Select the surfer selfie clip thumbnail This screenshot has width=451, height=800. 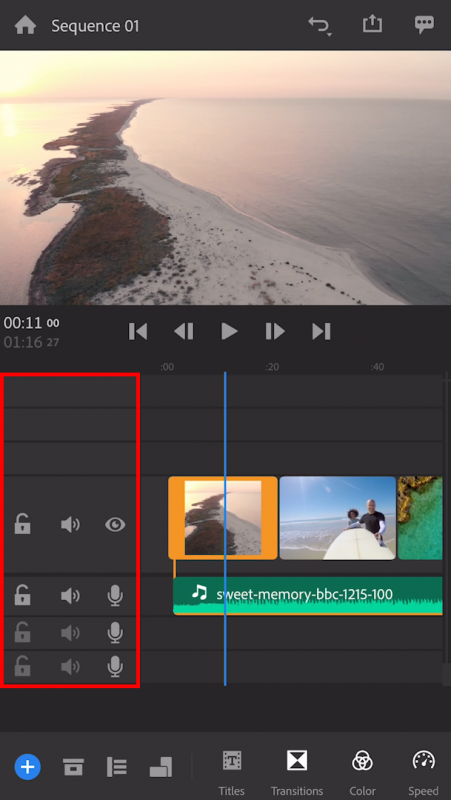click(338, 518)
